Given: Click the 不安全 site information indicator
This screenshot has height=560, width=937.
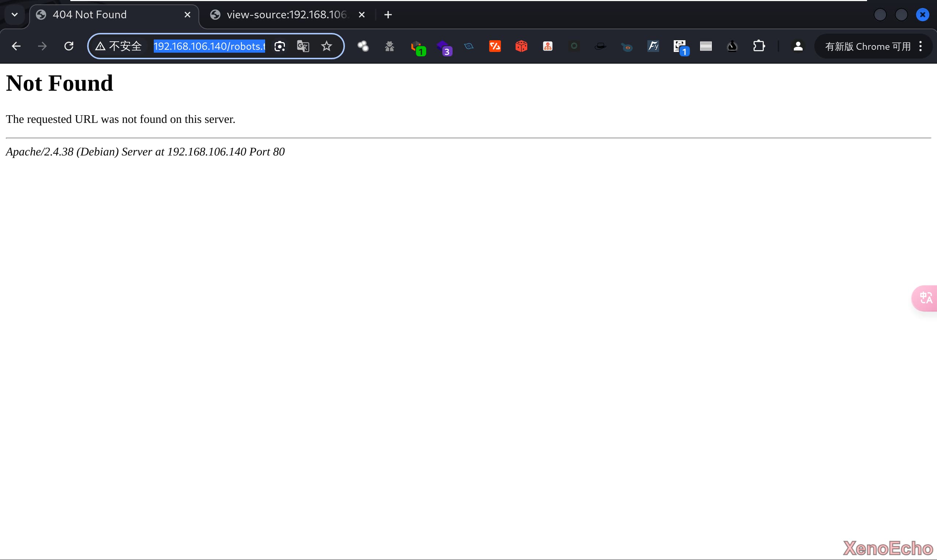Looking at the screenshot, I should [119, 46].
